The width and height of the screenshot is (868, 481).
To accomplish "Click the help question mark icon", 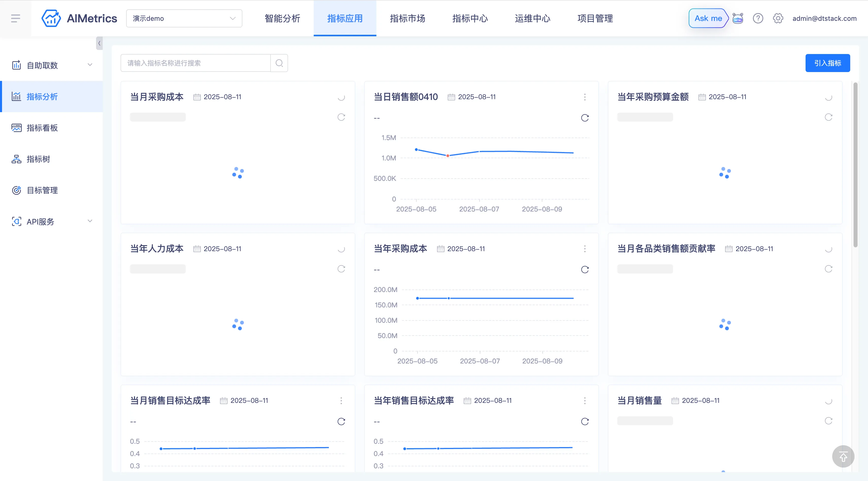I will tap(758, 18).
